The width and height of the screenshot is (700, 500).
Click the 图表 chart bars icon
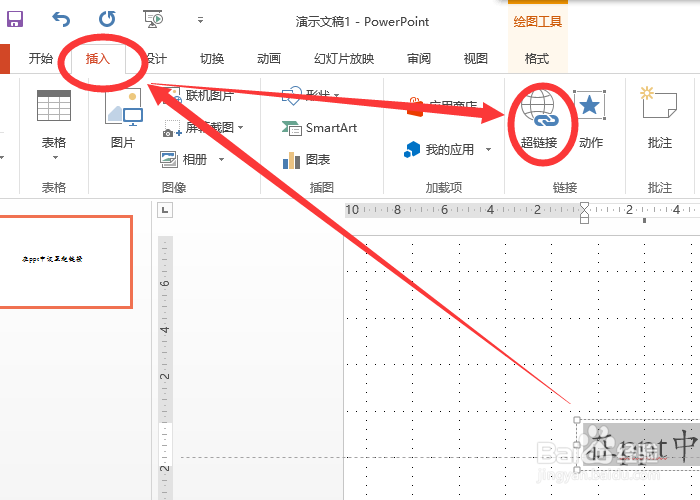pyautogui.click(x=291, y=160)
